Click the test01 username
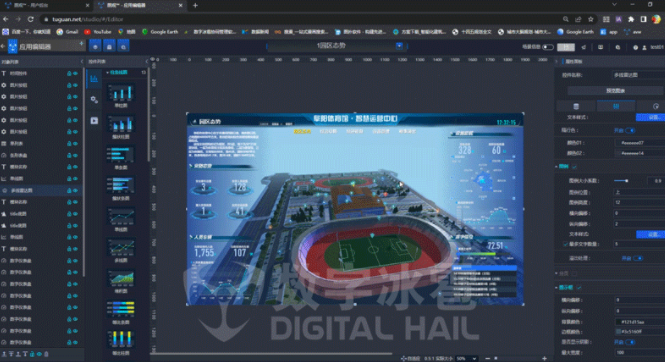665x362 pixels. click(657, 47)
